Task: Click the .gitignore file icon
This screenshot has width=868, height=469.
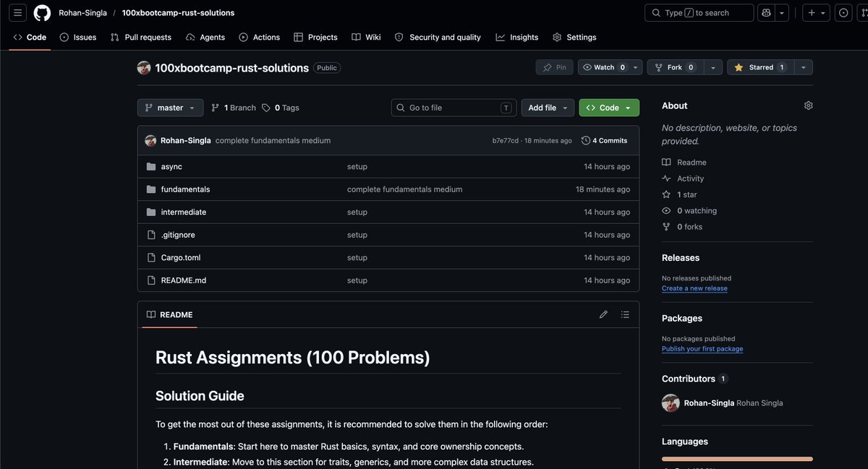Action: (151, 235)
